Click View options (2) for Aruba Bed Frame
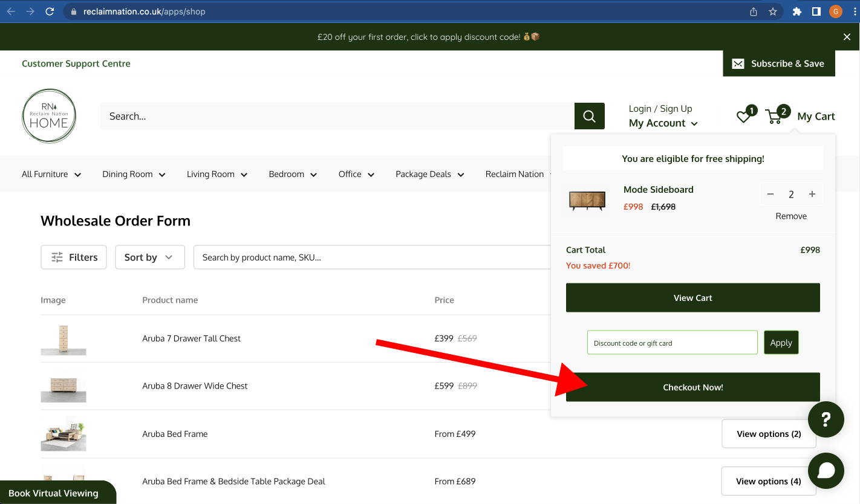 769,434
